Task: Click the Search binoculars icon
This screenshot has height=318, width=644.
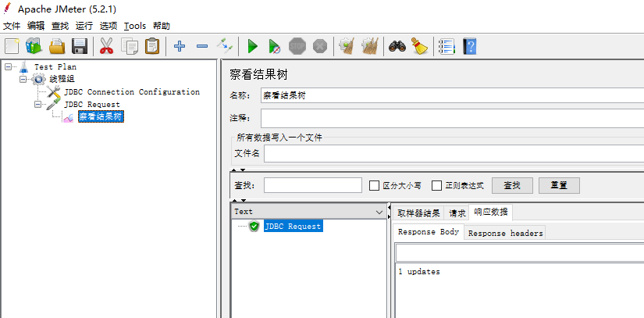Action: point(397,46)
